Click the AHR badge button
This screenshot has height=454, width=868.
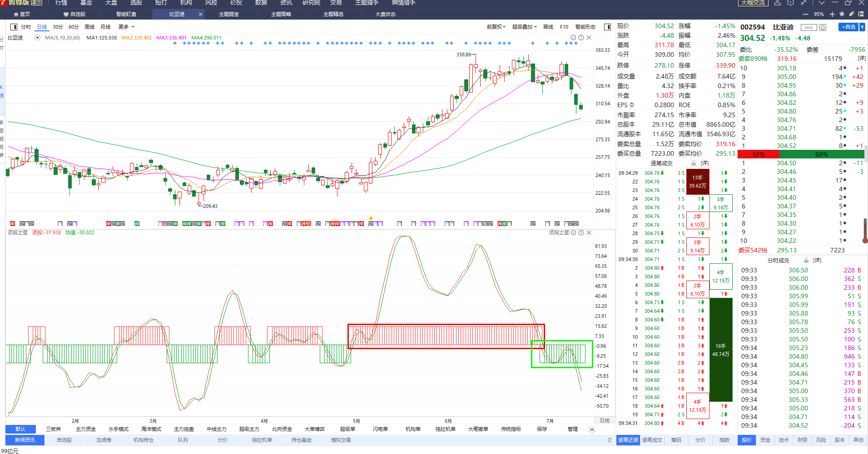pyautogui.click(x=808, y=28)
